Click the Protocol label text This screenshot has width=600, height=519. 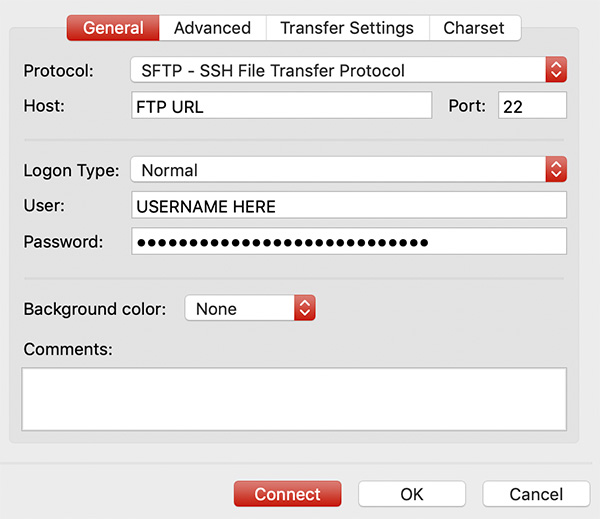tap(59, 71)
